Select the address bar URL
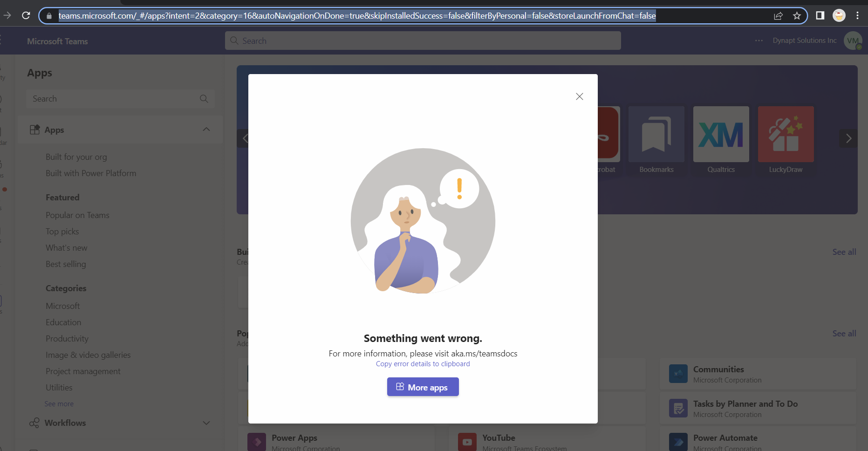Screen dimensions: 868x451 coord(357,16)
